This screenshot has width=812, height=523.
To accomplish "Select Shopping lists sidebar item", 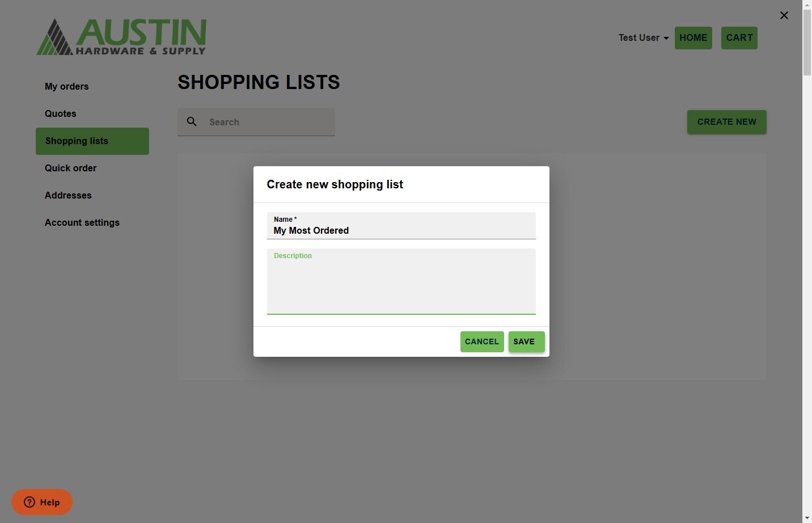I will (92, 141).
